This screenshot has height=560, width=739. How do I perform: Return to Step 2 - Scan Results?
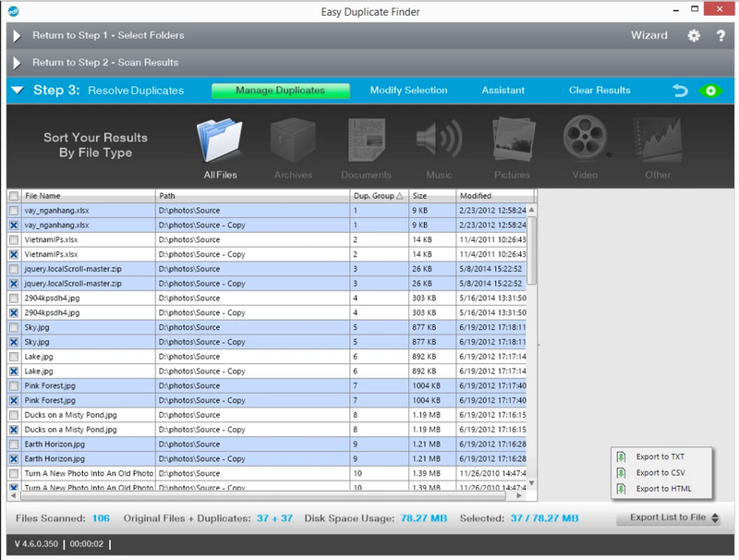105,63
